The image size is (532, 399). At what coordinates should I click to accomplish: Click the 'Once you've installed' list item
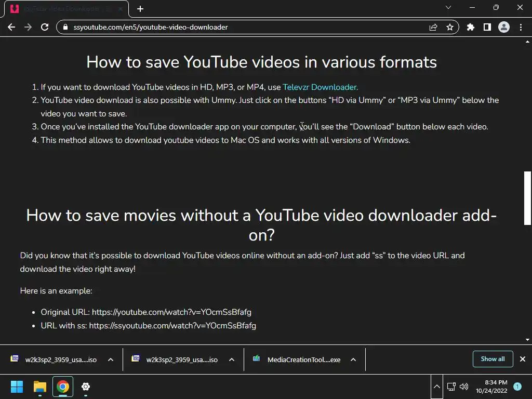coord(264,127)
